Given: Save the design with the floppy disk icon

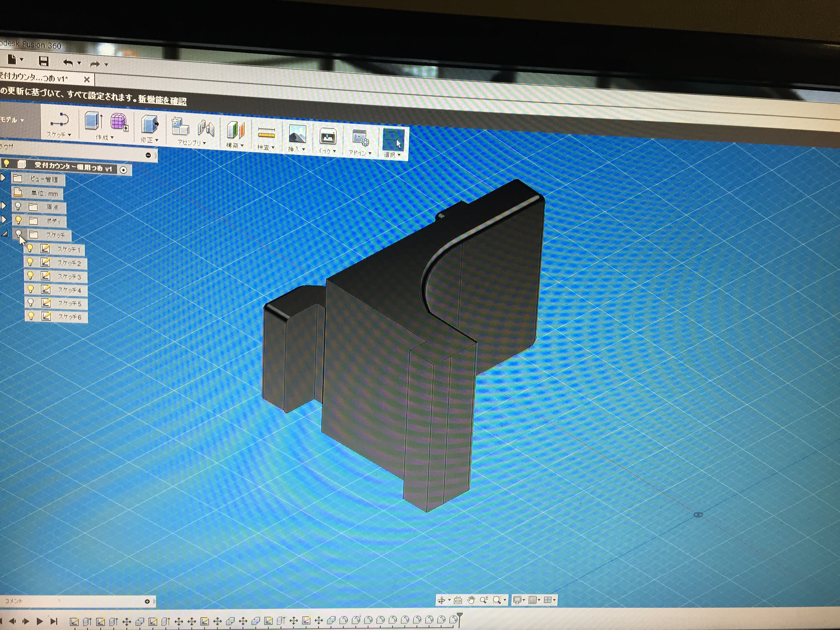Looking at the screenshot, I should (x=44, y=61).
